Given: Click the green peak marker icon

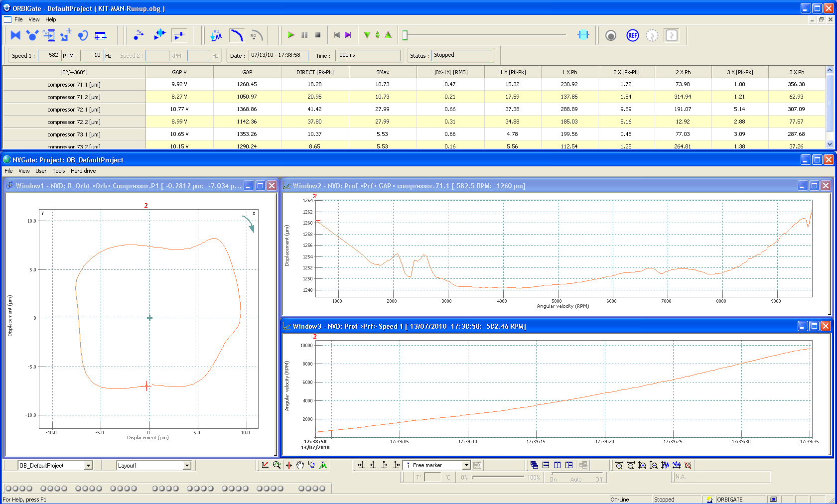Looking at the screenshot, I should pyautogui.click(x=323, y=465).
